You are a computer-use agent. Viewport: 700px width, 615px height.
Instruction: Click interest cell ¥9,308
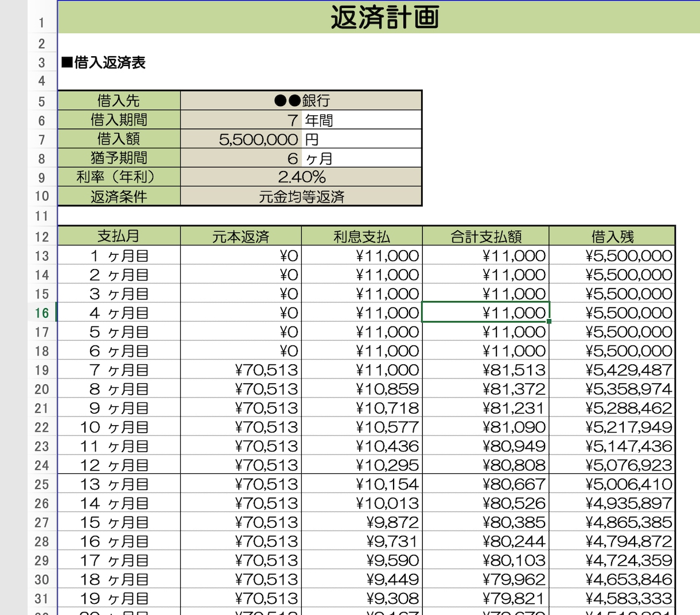[362, 598]
